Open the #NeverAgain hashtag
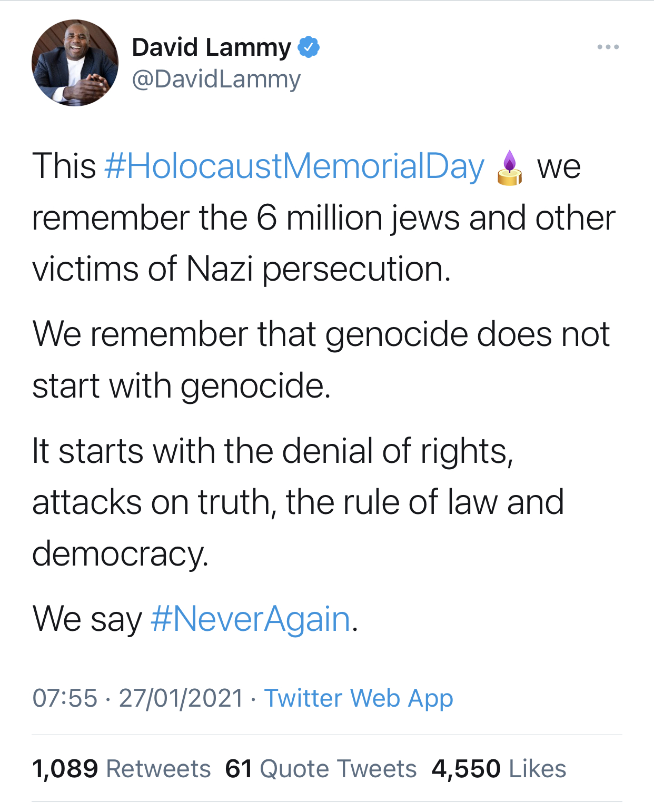 251,619
